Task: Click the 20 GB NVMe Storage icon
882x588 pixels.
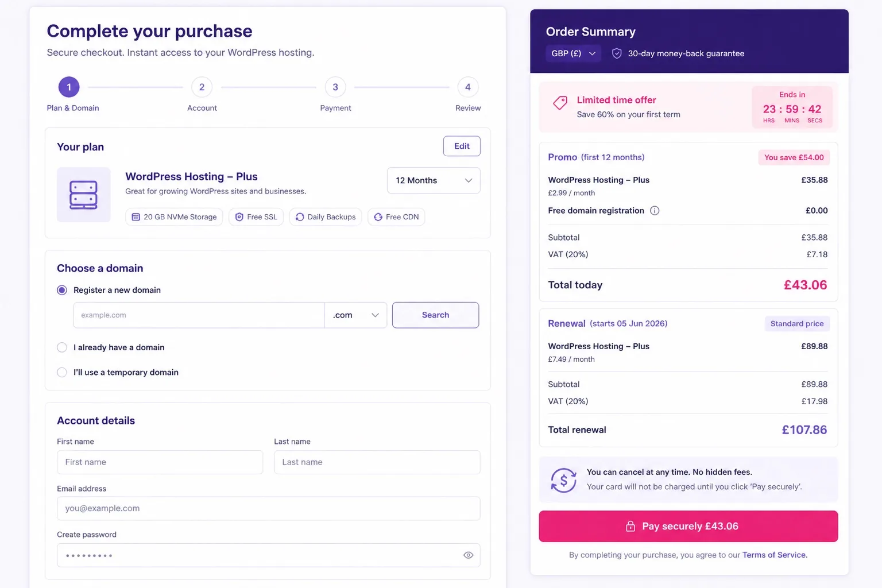Action: point(136,217)
